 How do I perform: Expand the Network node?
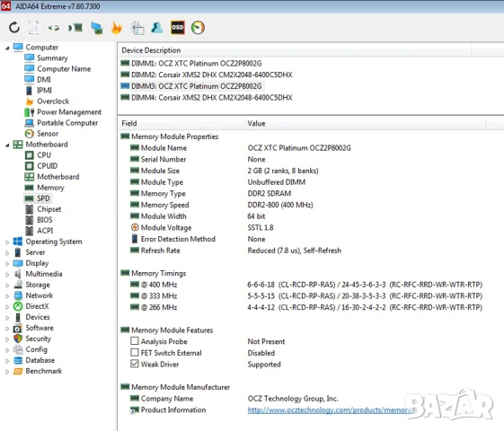pyautogui.click(x=7, y=296)
